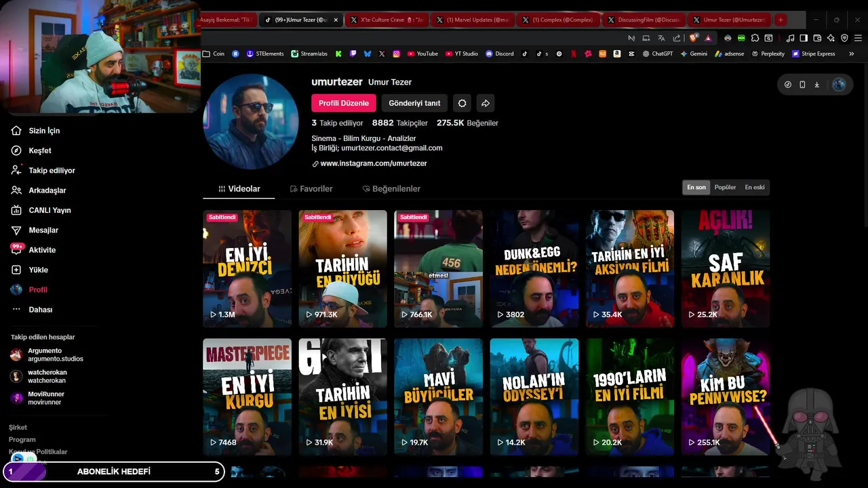The image size is (868, 488).
Task: Open the YT Studio bookmark
Action: pos(462,54)
